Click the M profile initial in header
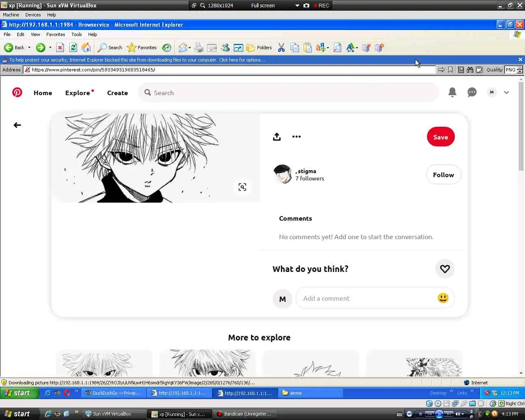Screen dimensions: 525x420 click(x=491, y=92)
